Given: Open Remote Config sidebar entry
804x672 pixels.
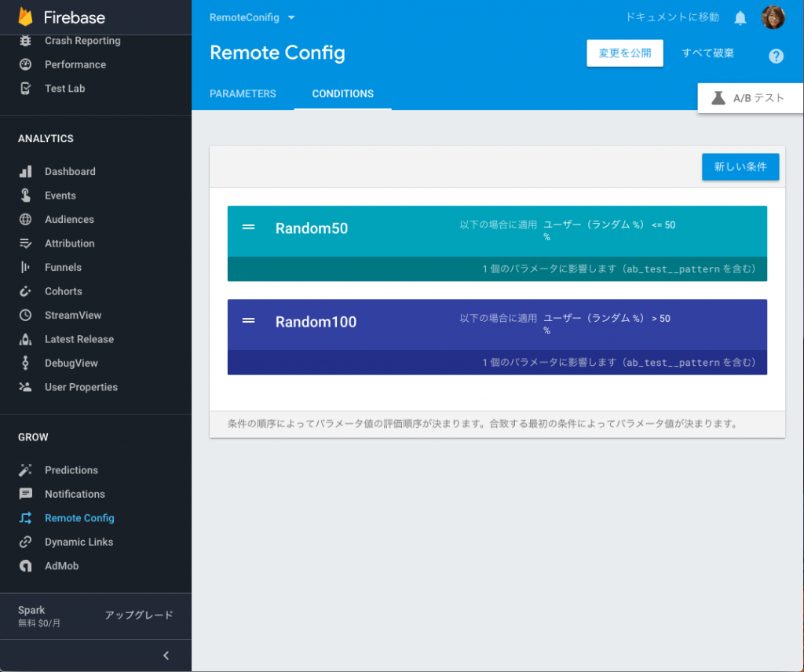Looking at the screenshot, I should [79, 517].
